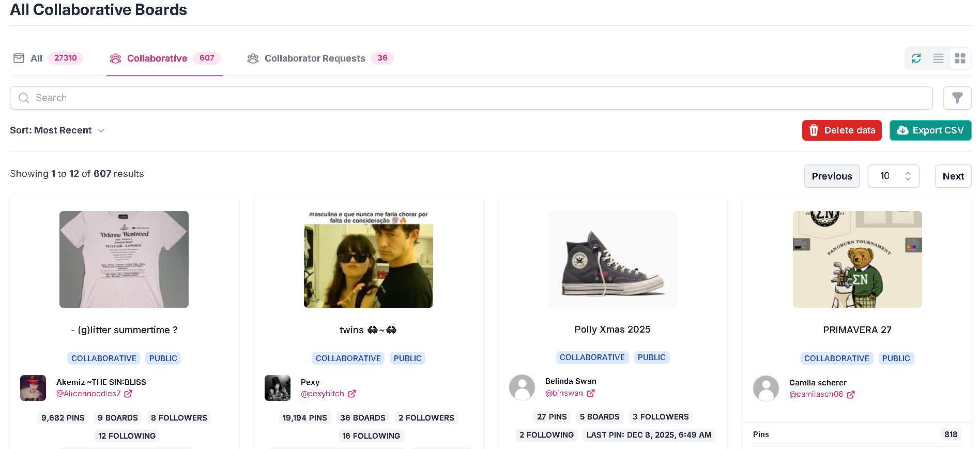Focus the Search input field

(471, 98)
